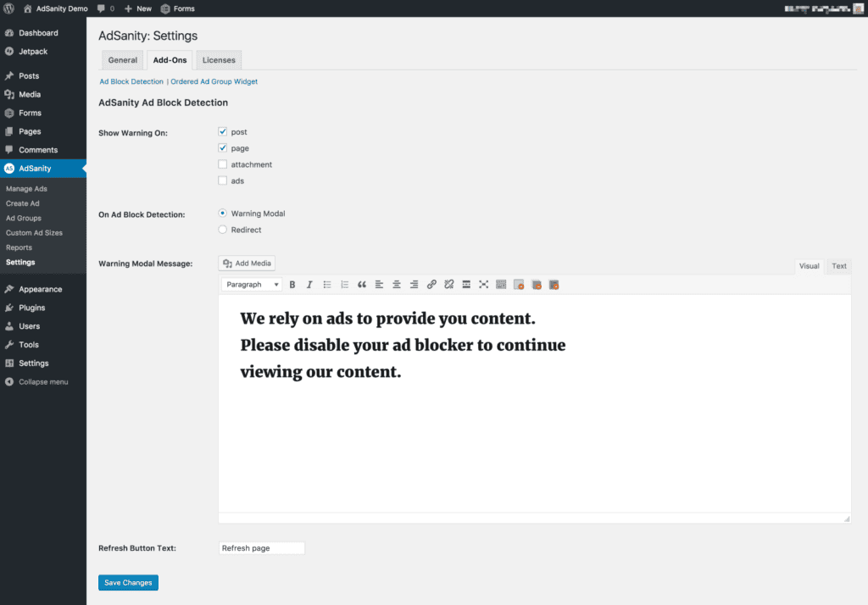Open the Ordered Ad Group Widget settings
Viewport: 868px width, 605px height.
(214, 80)
